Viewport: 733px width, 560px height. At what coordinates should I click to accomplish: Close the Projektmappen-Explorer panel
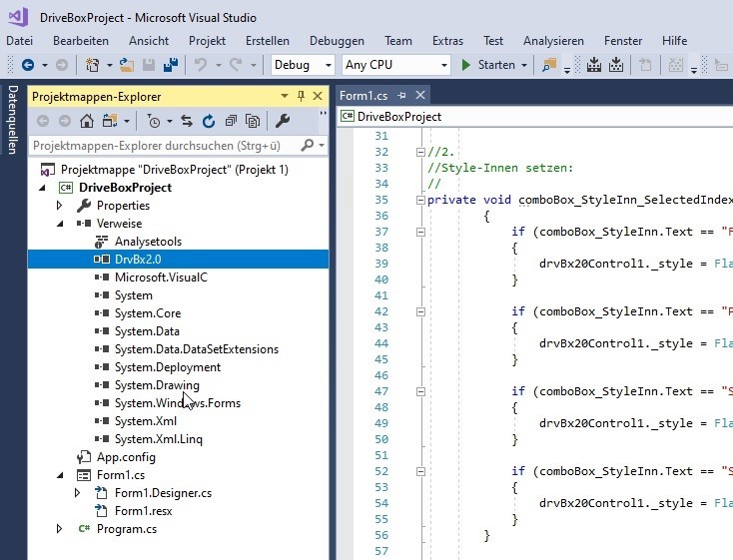point(318,96)
